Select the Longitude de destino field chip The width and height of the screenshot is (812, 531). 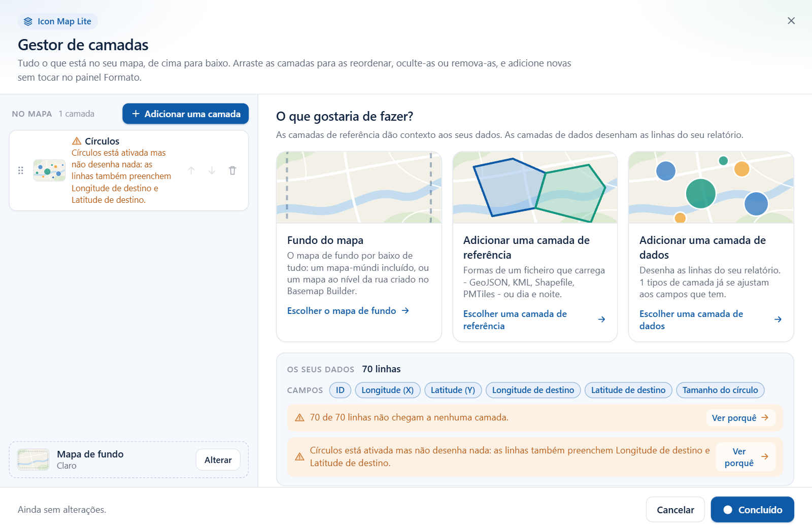pyautogui.click(x=533, y=390)
